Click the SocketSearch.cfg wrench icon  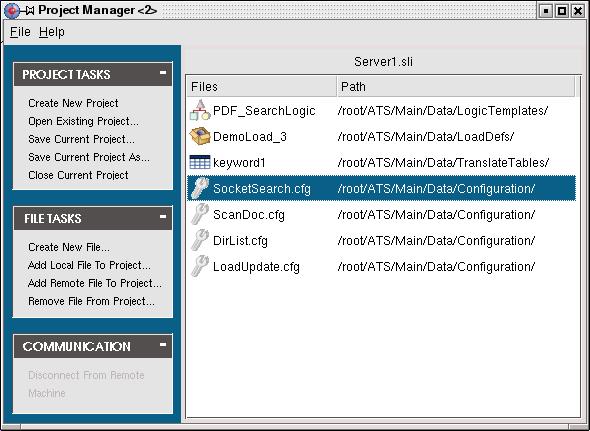tap(200, 188)
